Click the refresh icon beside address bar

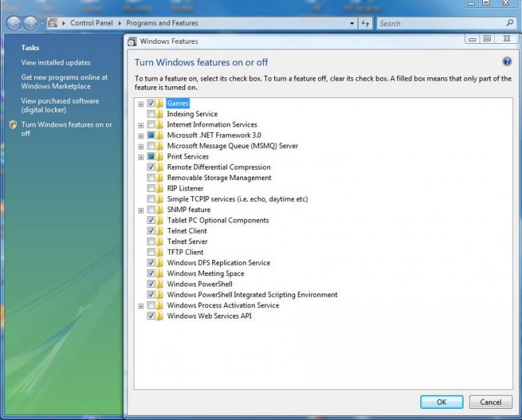click(x=365, y=23)
